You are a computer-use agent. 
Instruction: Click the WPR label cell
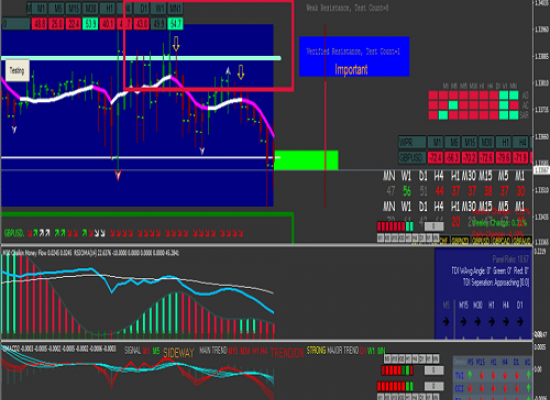tap(412, 142)
